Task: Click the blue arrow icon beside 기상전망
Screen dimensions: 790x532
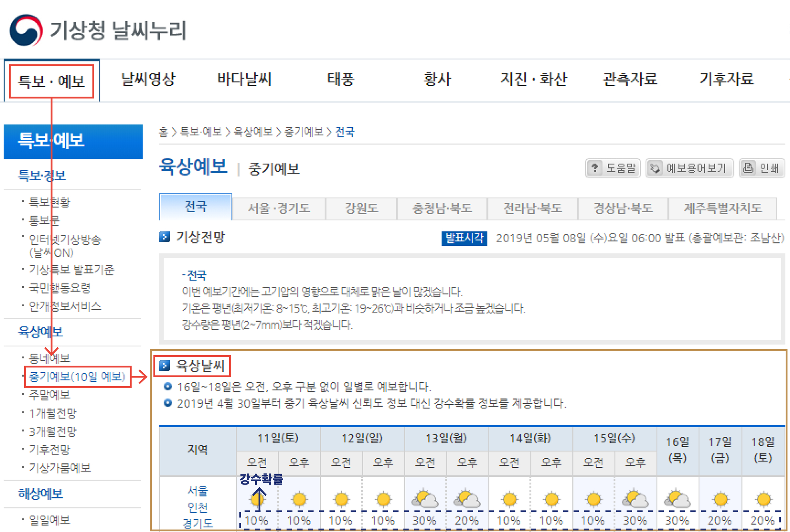Action: pos(164,237)
